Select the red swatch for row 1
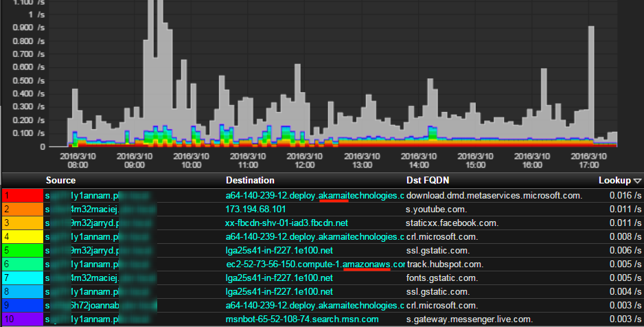Screen dimensions: 644x327 [x=23, y=196]
